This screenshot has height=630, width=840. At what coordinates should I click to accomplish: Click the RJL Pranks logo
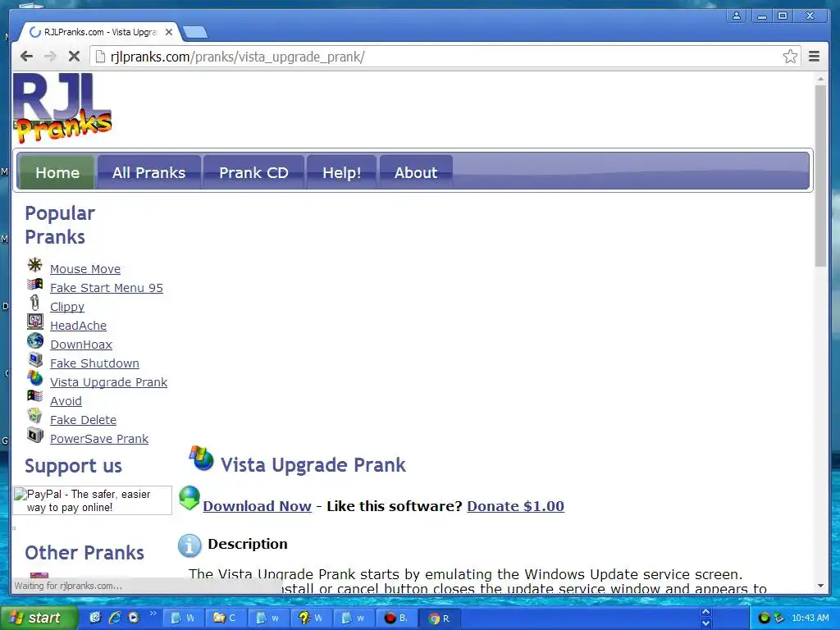click(x=62, y=108)
